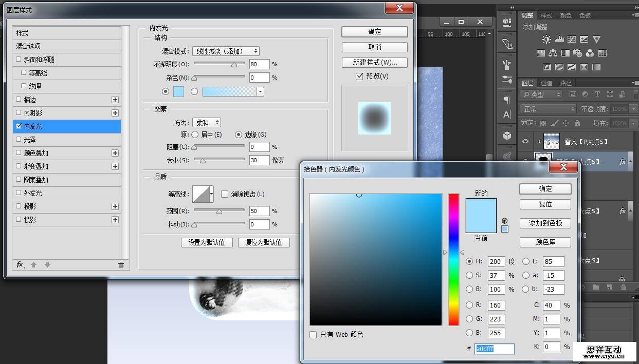Screen dimensions: 639x364
Task: Check 只有 Web 颜色 option
Action: point(313,334)
